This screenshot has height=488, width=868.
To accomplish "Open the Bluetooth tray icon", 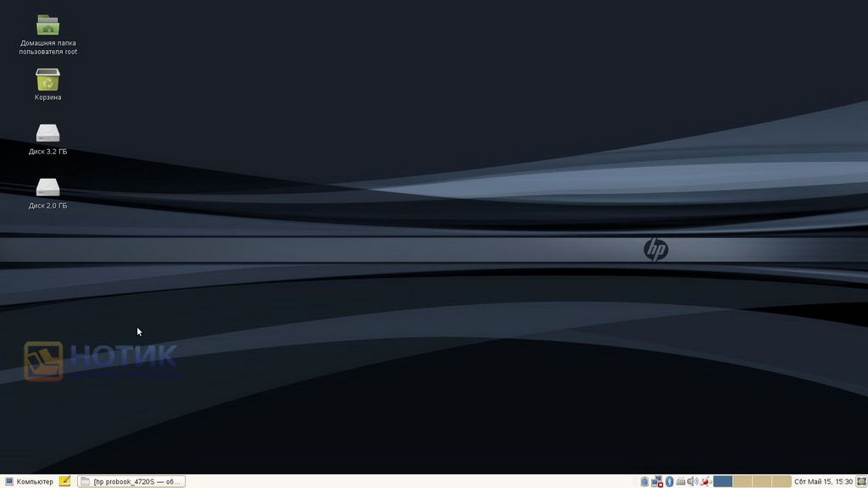I will click(x=669, y=480).
